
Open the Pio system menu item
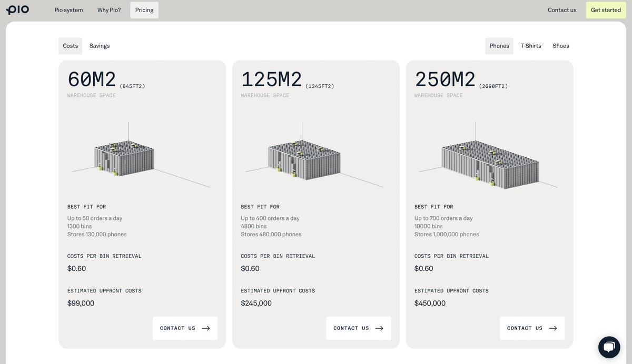coord(68,10)
